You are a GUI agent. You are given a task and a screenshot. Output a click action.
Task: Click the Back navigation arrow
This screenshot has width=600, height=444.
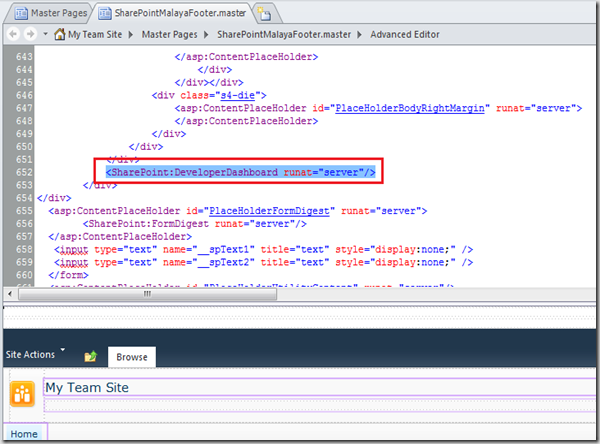[13, 34]
